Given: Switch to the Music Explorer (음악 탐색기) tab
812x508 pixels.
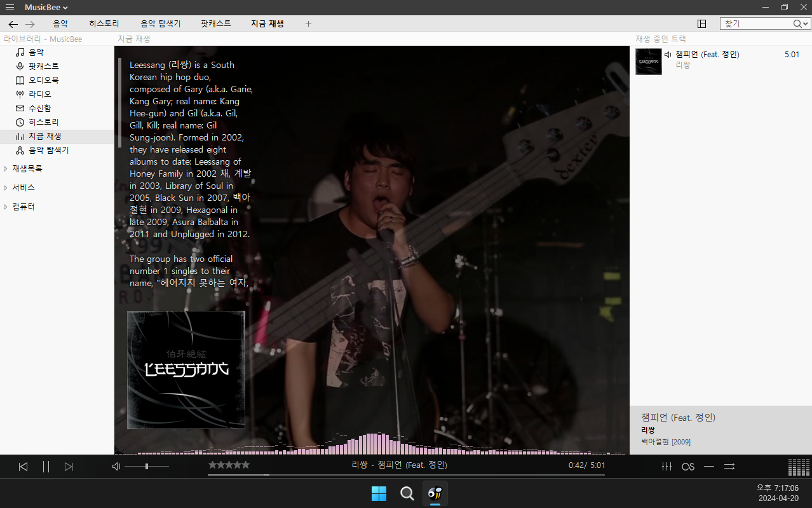Looking at the screenshot, I should click(x=161, y=24).
